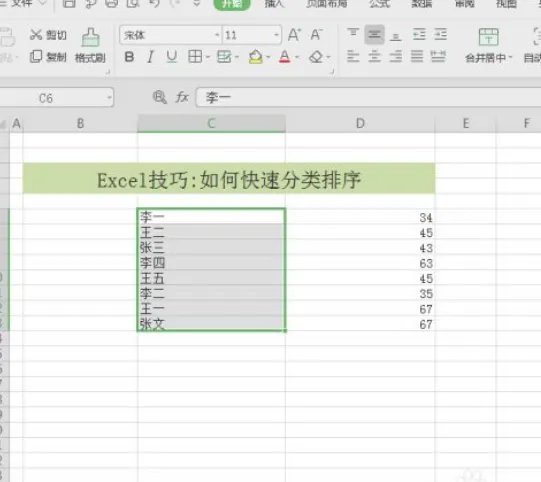
Task: Apply cell borders with the border grid icon
Action: click(195, 57)
